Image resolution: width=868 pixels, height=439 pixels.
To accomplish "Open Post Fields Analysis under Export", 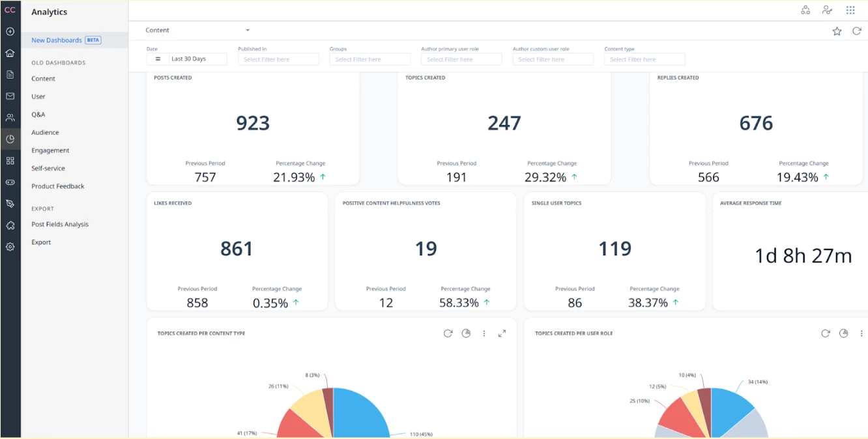I will click(x=60, y=224).
